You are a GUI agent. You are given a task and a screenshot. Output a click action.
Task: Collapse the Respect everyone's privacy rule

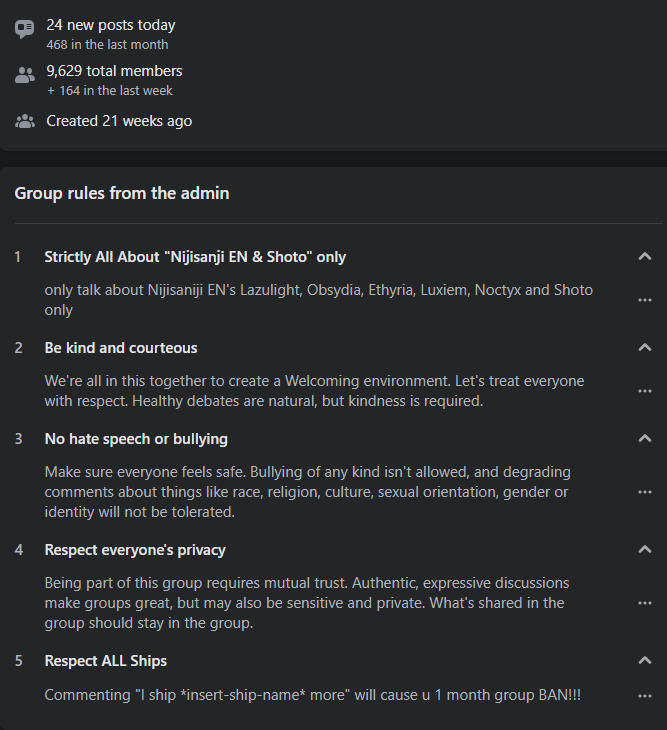click(645, 550)
